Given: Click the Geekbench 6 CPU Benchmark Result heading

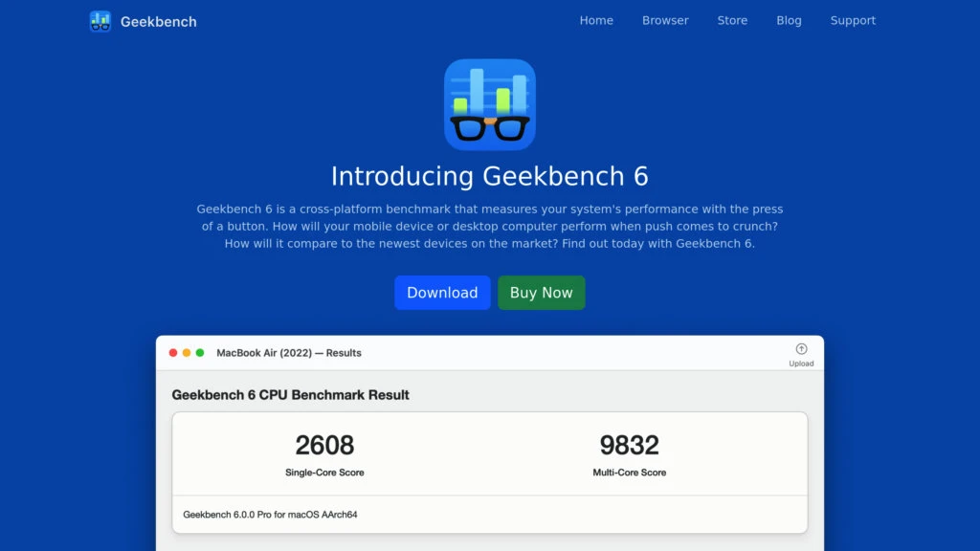Looking at the screenshot, I should [290, 394].
